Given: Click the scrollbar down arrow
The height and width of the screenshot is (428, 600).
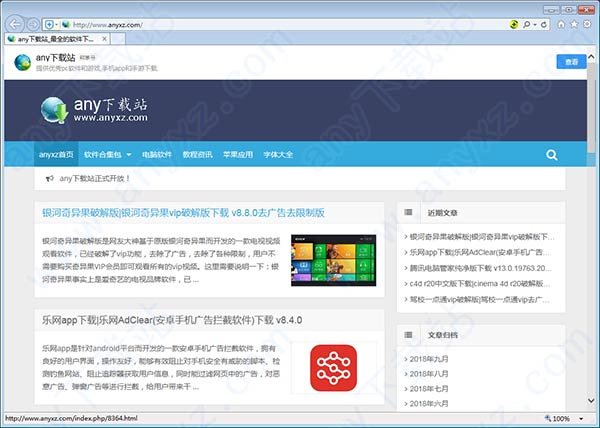Looking at the screenshot, I should click(x=591, y=400).
